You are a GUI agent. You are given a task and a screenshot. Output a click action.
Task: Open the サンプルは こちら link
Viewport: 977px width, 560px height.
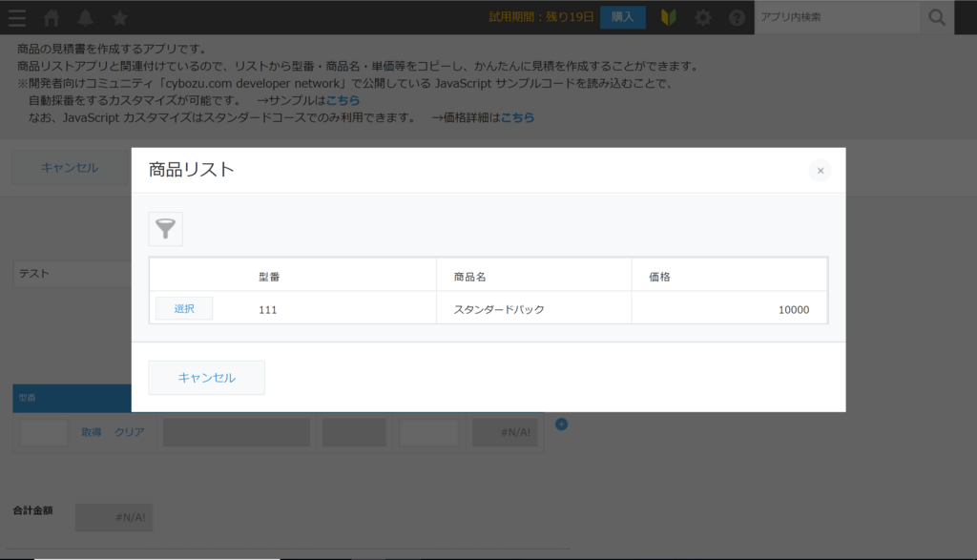[343, 100]
